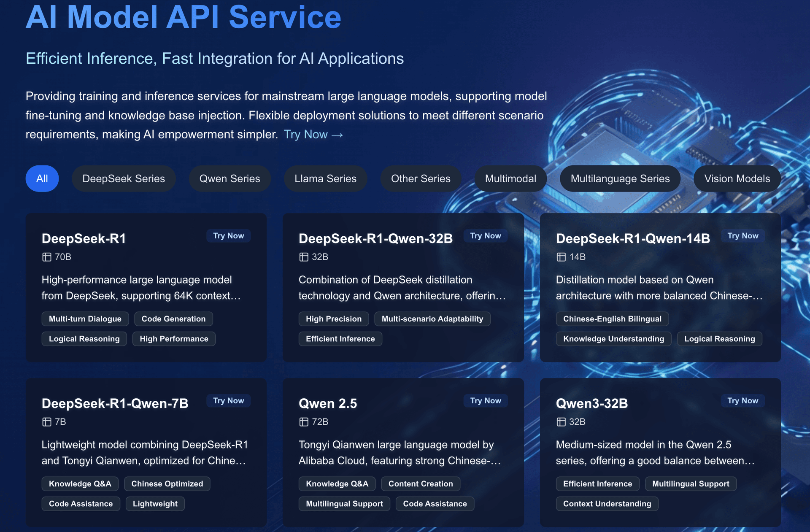Select the Code Generation tag on DeepSeek-R1

pyautogui.click(x=173, y=319)
